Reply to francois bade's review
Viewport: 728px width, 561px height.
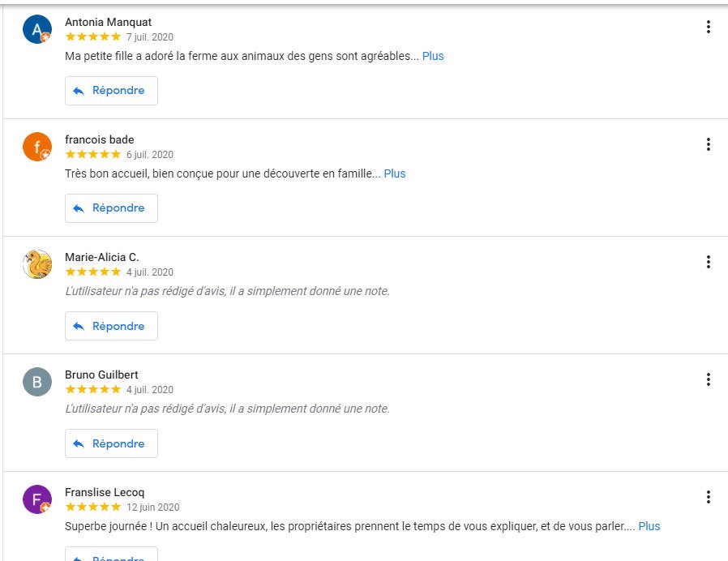[x=111, y=208]
